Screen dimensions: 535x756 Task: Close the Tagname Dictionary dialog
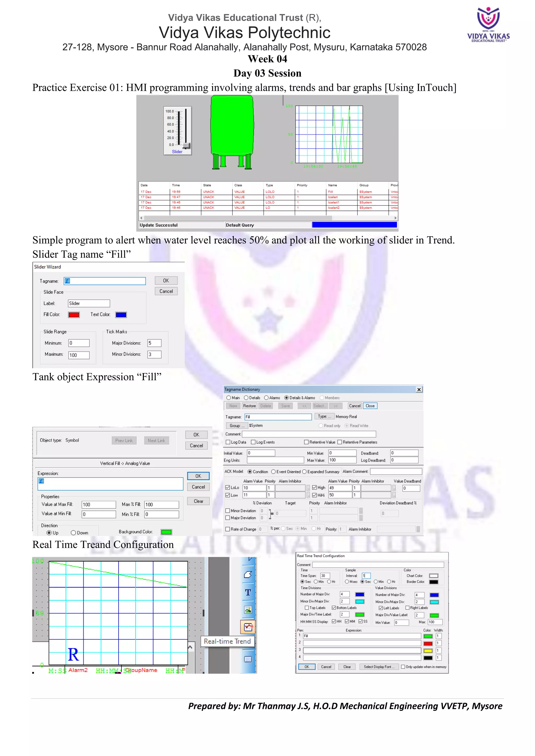(x=419, y=389)
